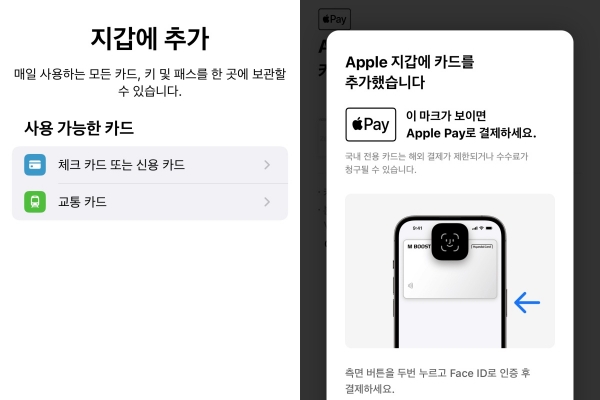
Task: Click the green transit train icon
Action: [x=35, y=202]
